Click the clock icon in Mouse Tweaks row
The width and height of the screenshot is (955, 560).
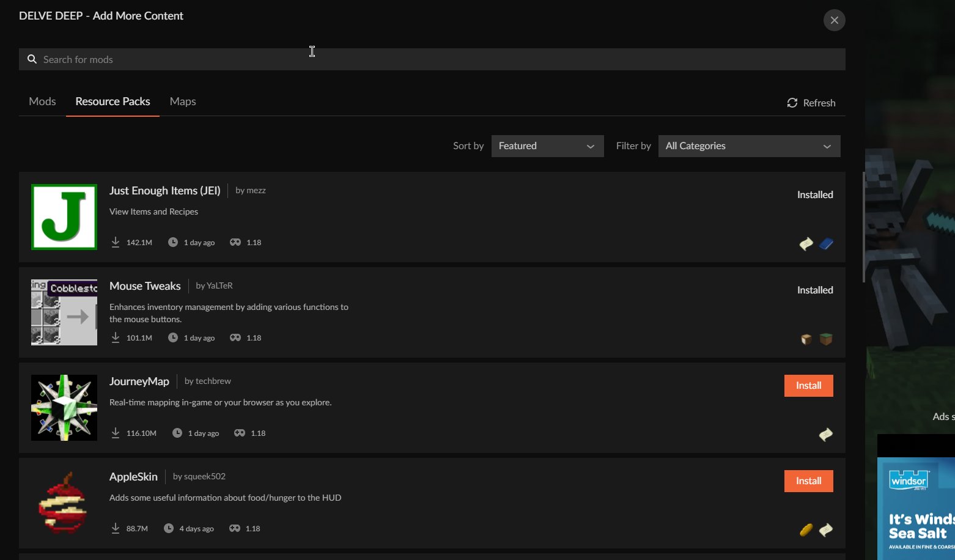[173, 337]
